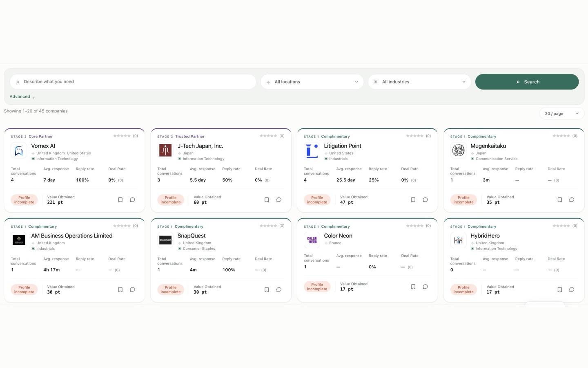Click 'Consumer Staples' industry on SnapQuest
This screenshot has width=588, height=368.
point(199,249)
